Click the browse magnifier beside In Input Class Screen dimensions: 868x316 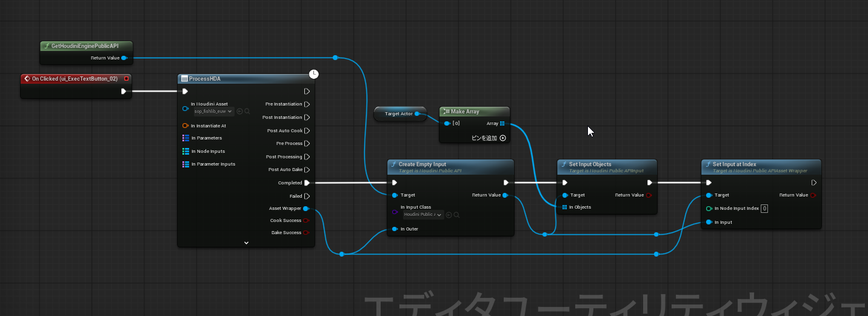pyautogui.click(x=456, y=215)
